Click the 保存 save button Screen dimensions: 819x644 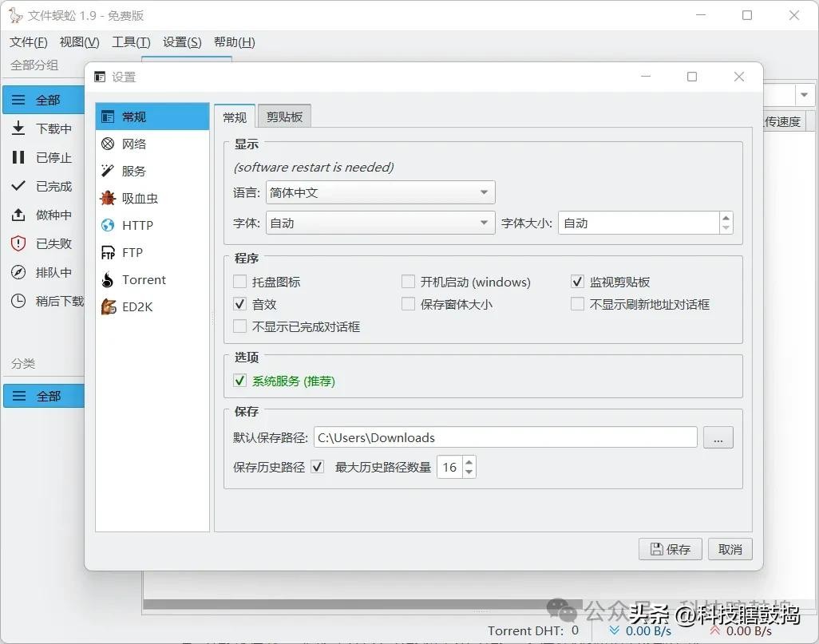point(670,549)
